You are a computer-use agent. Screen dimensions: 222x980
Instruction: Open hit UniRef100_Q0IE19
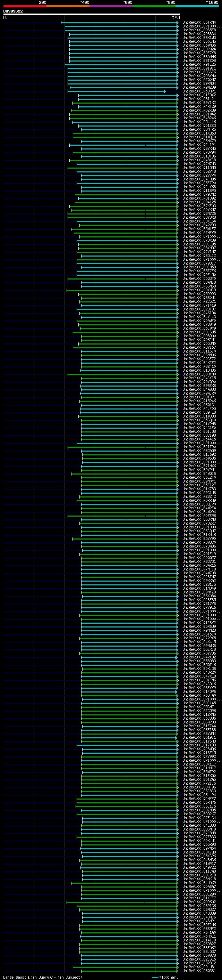199,554
